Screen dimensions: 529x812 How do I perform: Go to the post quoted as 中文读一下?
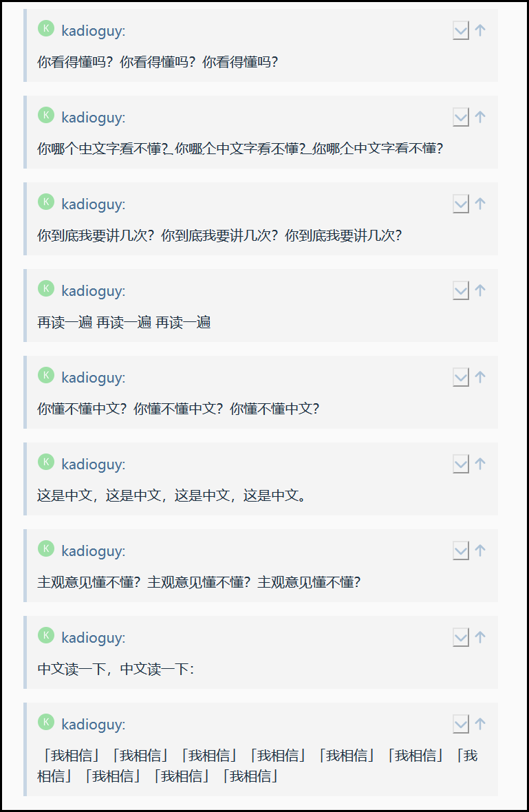(480, 637)
